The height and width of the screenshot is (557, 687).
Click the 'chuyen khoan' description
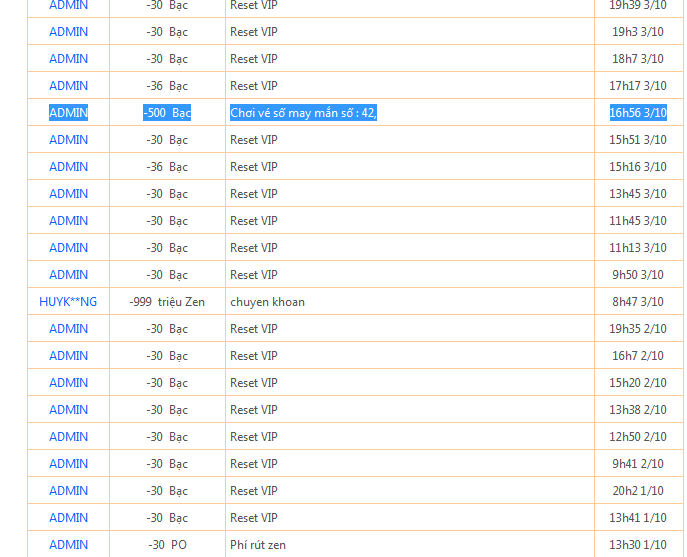pos(267,302)
